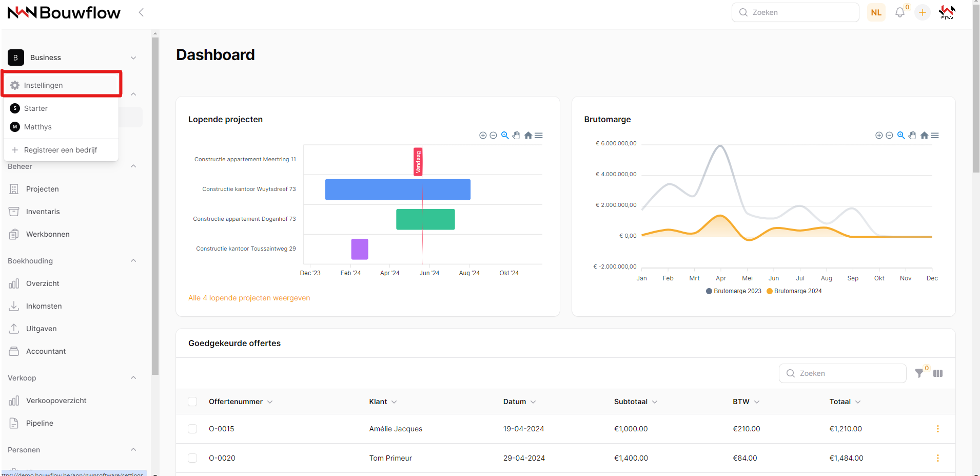980x476 pixels.
Task: Open Instellingen from the company menu
Action: 44,85
